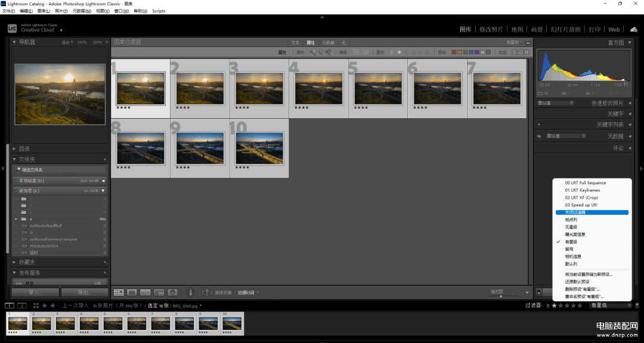Collapse the 发布服务 panel
The width and height of the screenshot is (644, 343).
click(x=14, y=273)
